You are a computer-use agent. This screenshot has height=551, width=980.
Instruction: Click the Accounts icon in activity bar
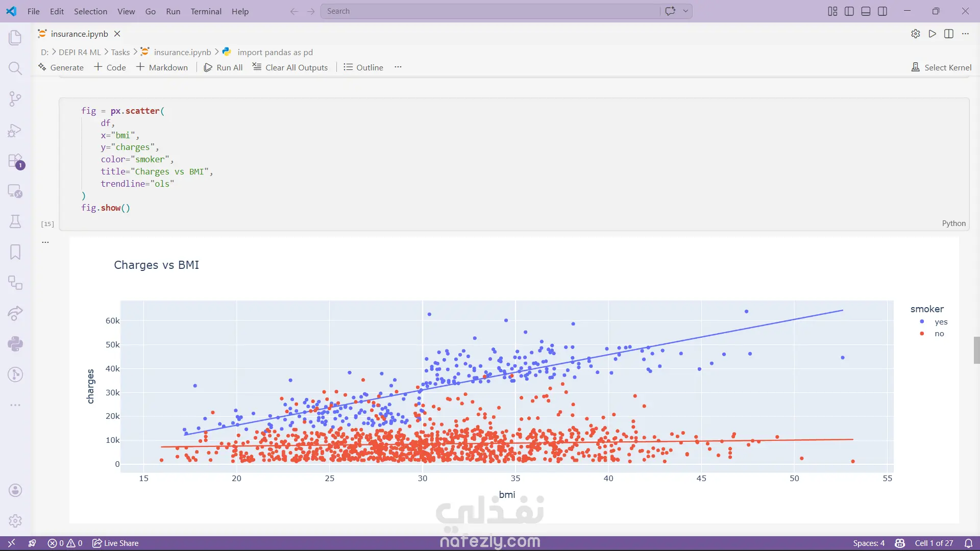15,490
